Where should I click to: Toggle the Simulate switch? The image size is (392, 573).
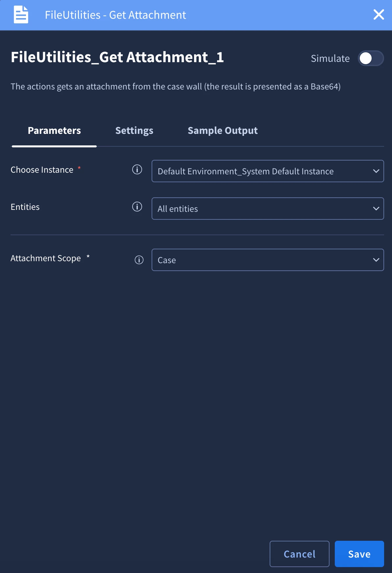pyautogui.click(x=371, y=58)
